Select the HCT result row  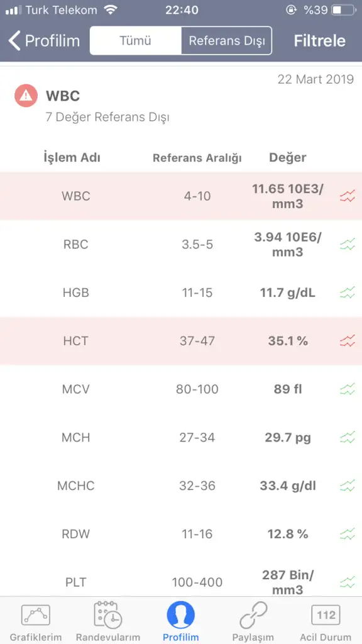point(181,341)
